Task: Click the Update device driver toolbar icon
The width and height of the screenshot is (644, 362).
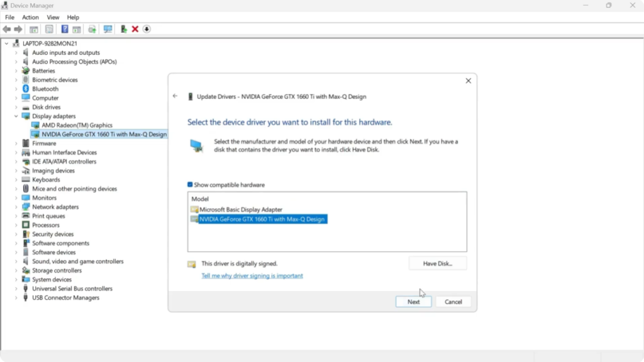Action: tap(123, 29)
